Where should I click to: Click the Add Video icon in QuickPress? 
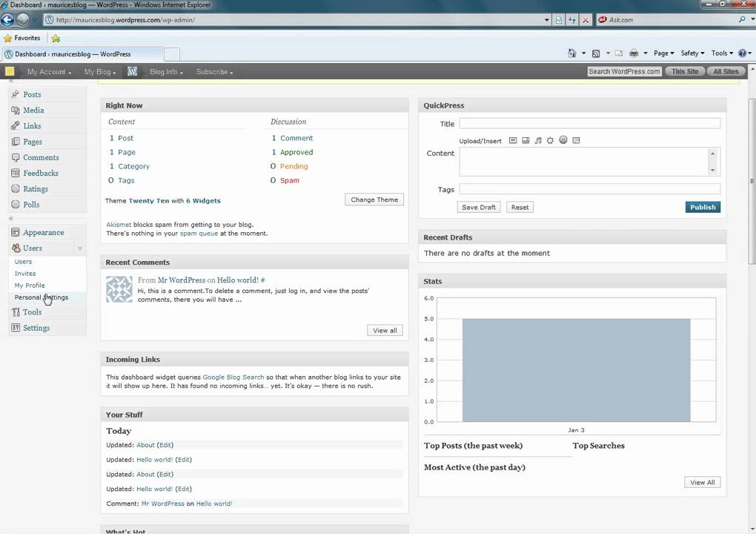(x=525, y=140)
